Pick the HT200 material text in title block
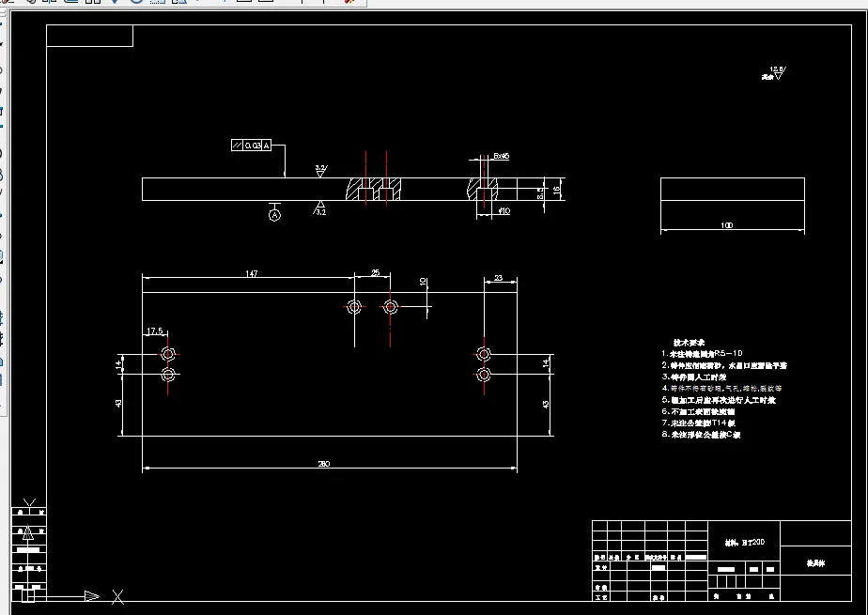 tap(745, 543)
